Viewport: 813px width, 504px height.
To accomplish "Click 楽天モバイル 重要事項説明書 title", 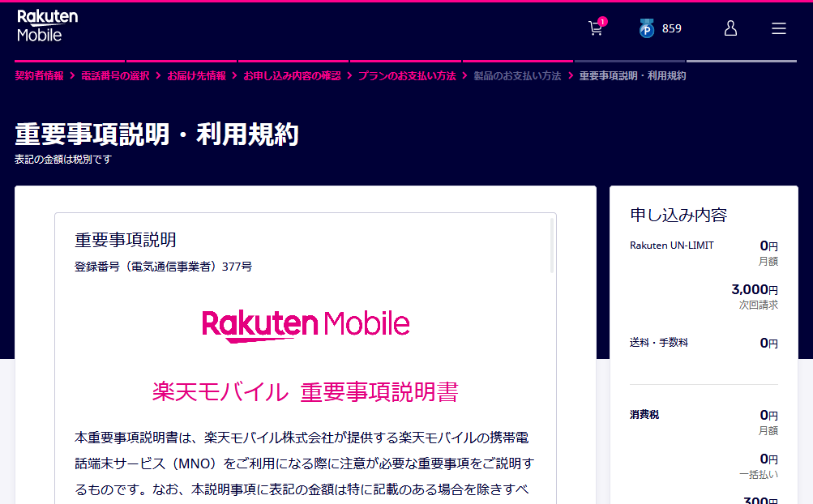I will pyautogui.click(x=306, y=391).
